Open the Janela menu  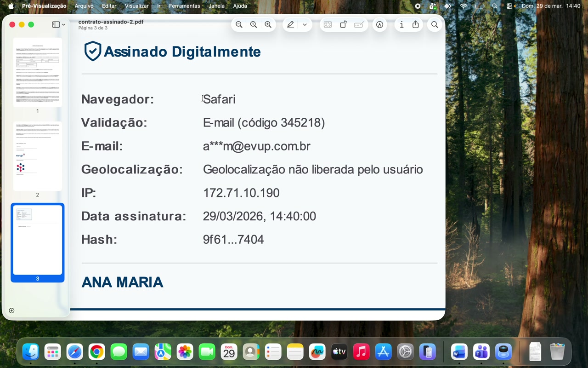216,6
